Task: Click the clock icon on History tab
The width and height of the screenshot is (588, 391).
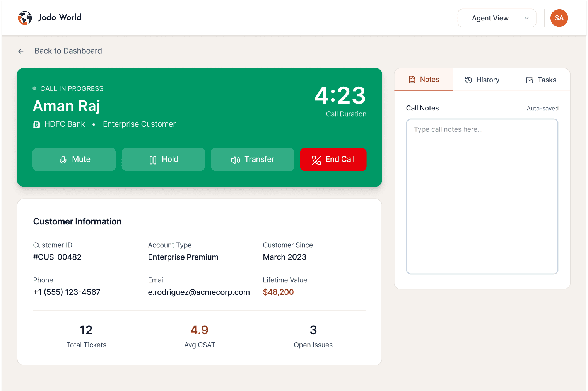Action: point(468,80)
